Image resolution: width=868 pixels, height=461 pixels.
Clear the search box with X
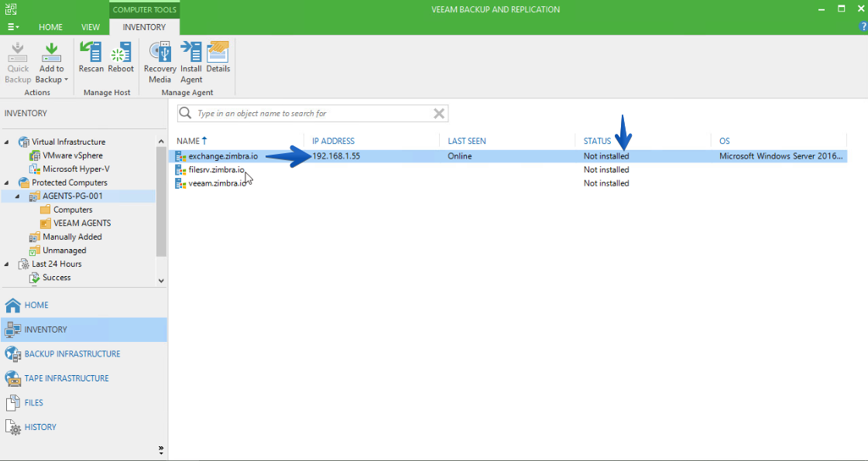point(439,113)
